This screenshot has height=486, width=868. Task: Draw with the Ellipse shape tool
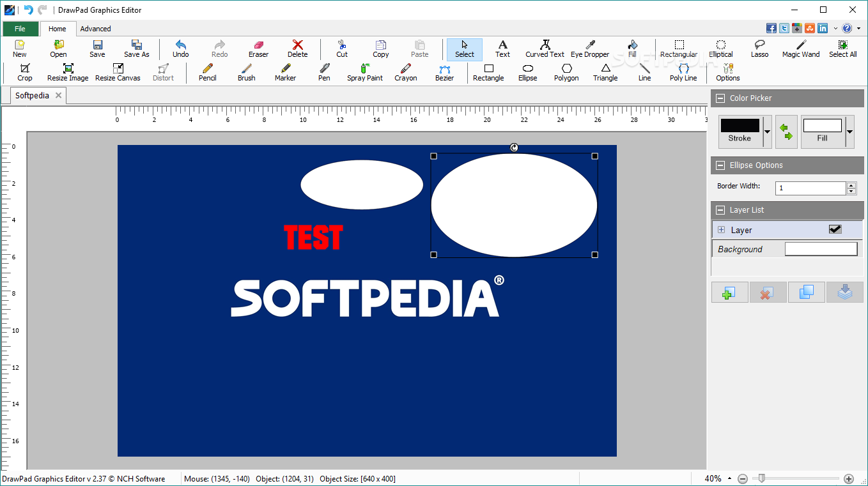528,72
